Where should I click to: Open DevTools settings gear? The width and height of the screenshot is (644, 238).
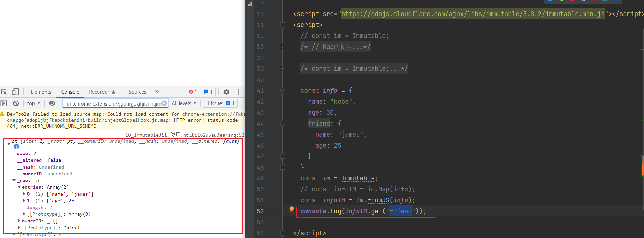pos(226,92)
